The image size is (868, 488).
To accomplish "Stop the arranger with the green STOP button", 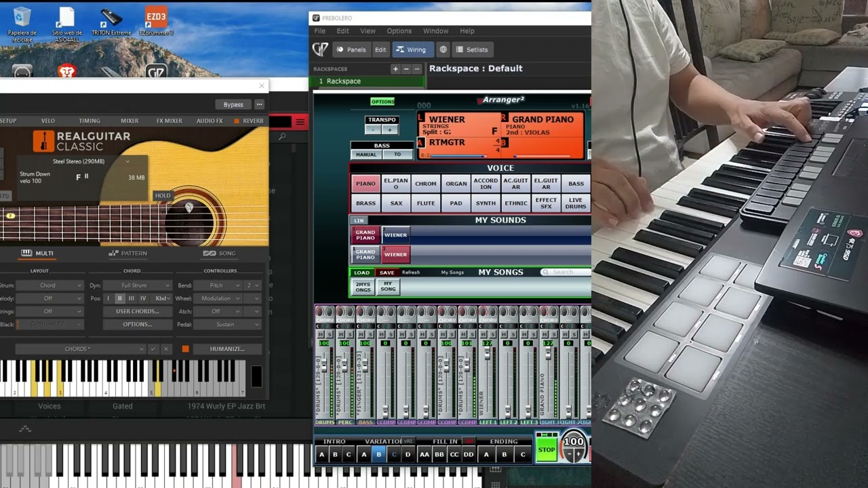I will click(x=547, y=449).
